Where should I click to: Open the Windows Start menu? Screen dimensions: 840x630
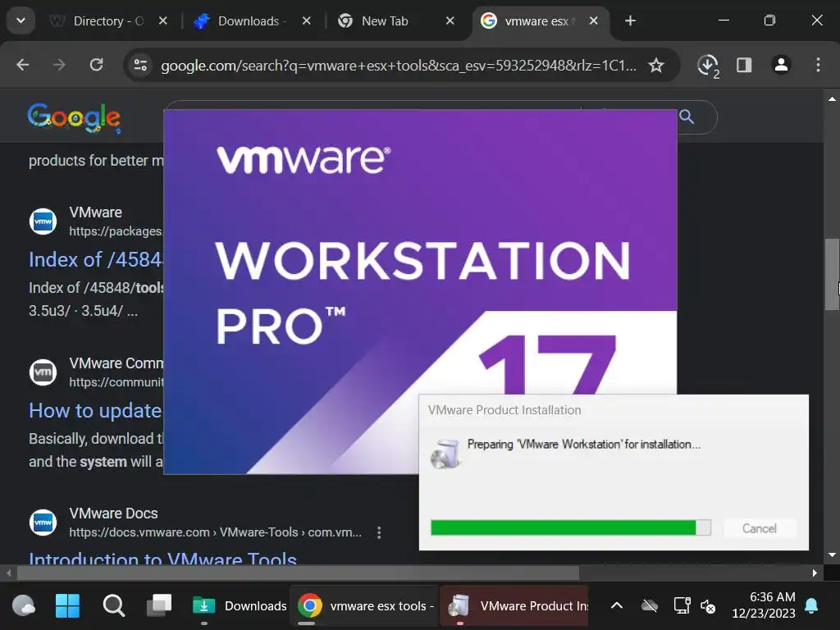[x=67, y=606]
